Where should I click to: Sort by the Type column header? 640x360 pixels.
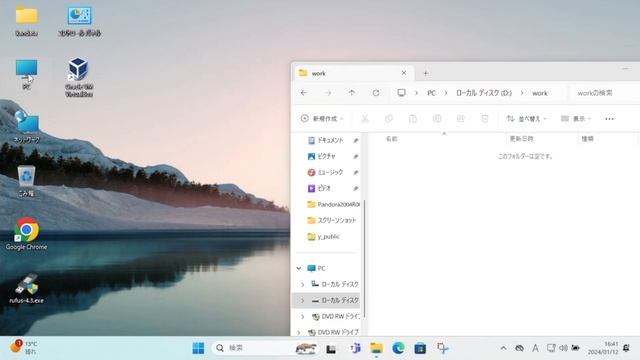(x=608, y=139)
